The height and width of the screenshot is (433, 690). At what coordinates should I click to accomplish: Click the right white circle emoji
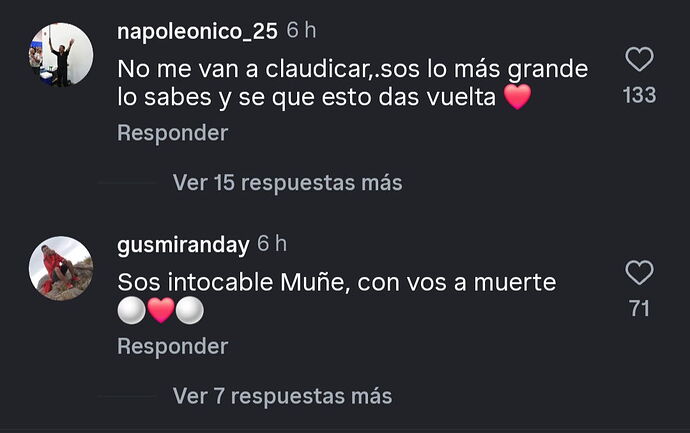tap(190, 312)
